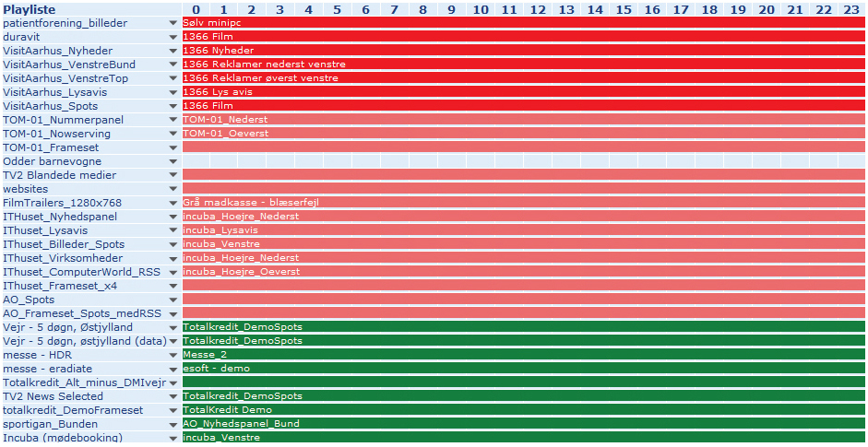This screenshot has width=868, height=447.
Task: Click the Sølv minipc schedule bar
Action: [524, 23]
